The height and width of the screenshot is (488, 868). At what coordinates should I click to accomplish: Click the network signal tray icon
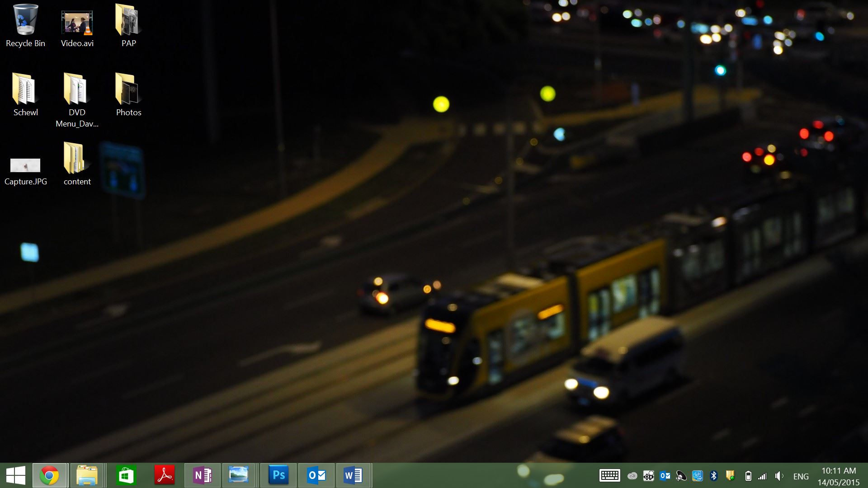[763, 476]
